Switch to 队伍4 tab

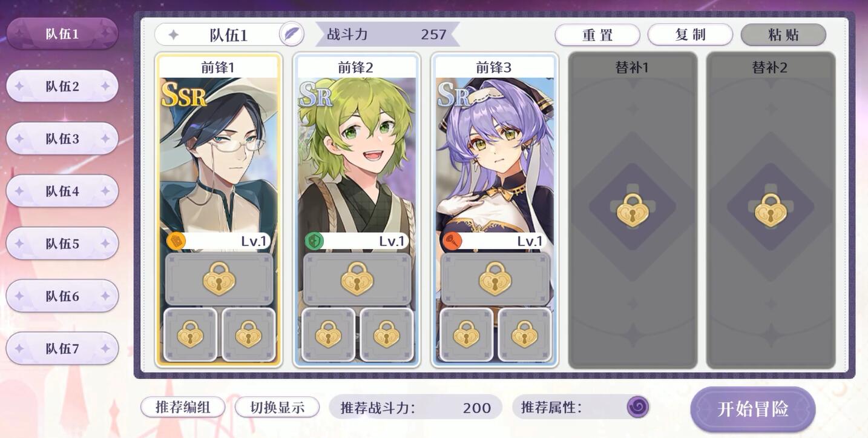[62, 191]
